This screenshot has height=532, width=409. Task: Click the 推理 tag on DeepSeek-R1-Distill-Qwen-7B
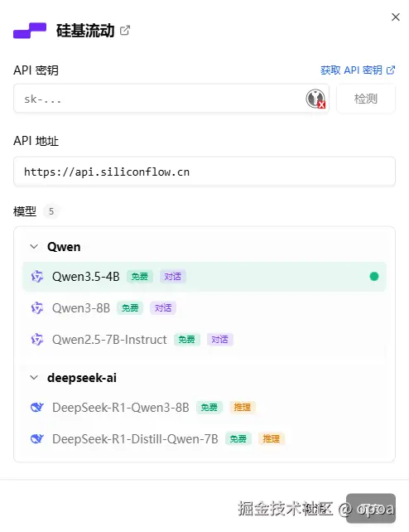tap(272, 438)
